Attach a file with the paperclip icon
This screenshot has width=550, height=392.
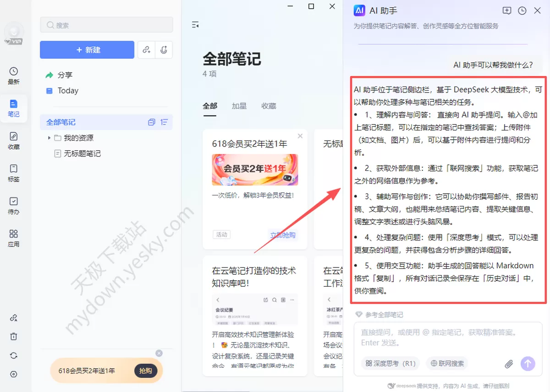point(509,364)
